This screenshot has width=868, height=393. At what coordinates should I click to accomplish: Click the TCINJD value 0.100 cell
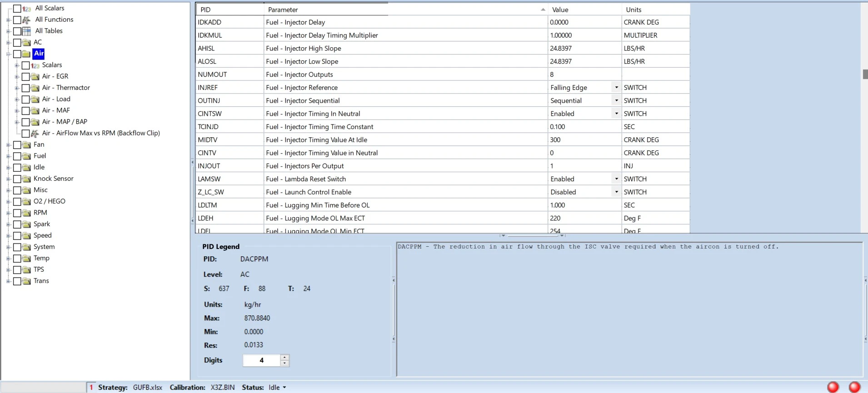coord(585,127)
